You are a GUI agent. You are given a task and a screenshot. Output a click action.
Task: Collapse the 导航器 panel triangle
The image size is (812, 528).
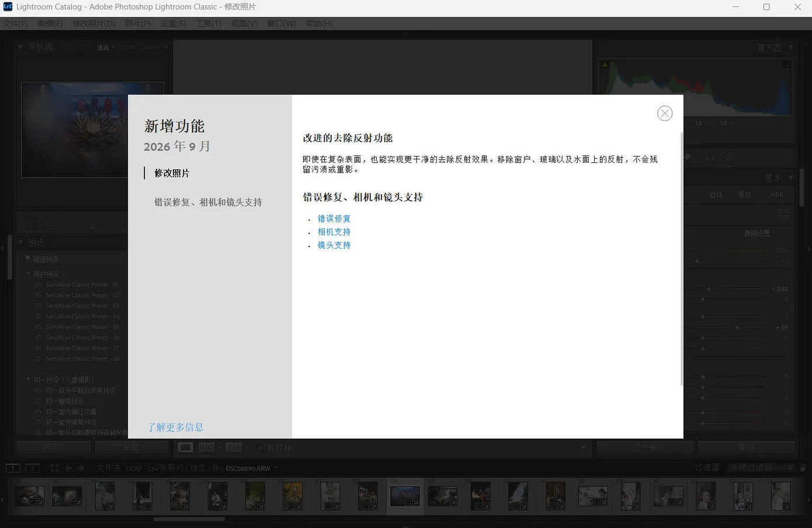(20, 47)
